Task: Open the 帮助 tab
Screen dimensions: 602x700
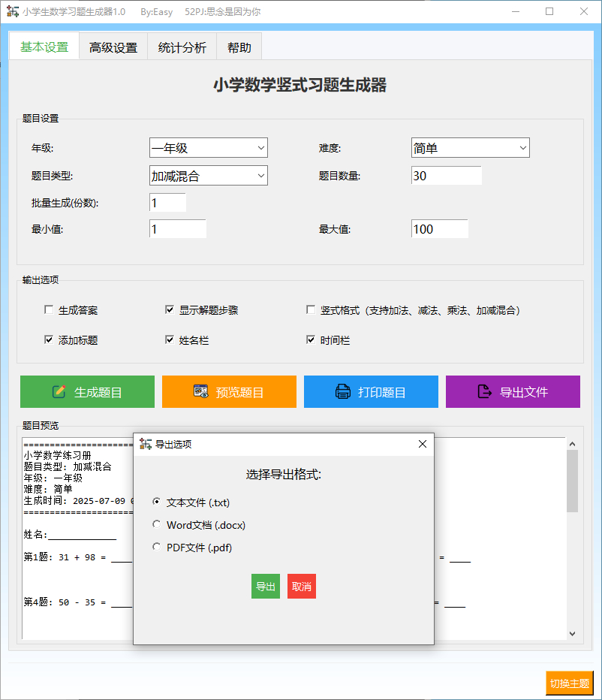Action: [239, 47]
